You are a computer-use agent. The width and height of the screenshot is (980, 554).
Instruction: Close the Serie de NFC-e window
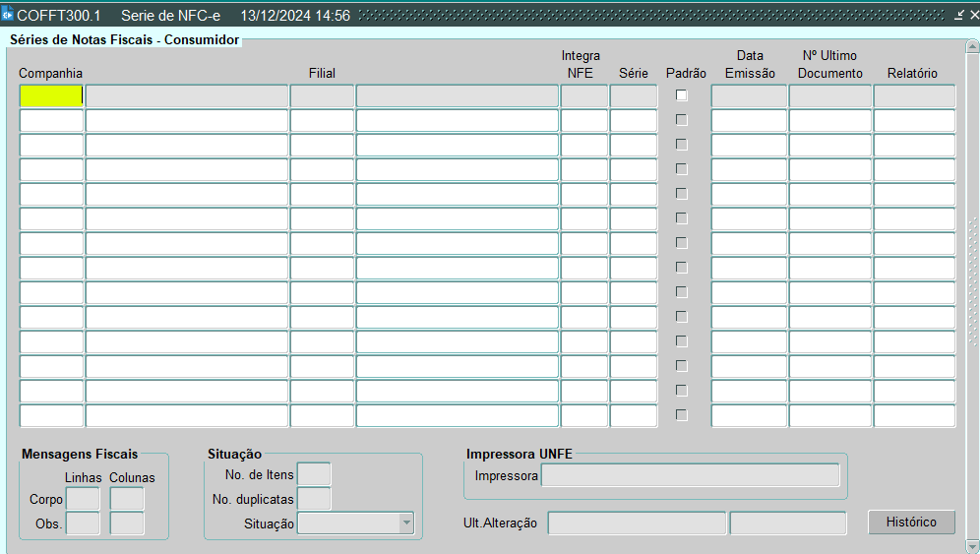(973, 15)
